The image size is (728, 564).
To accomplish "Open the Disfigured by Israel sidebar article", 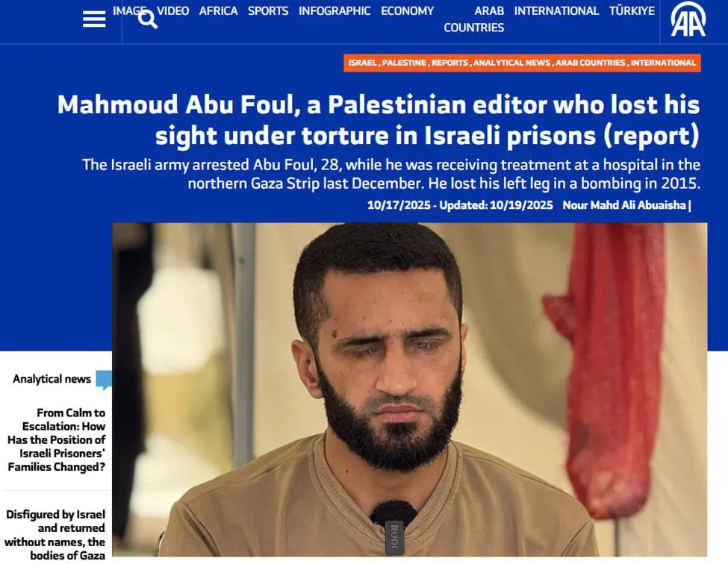I will point(55,535).
